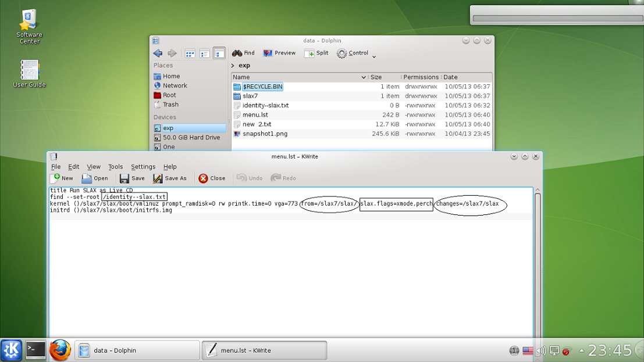
Task: Select the menu.lst file in Dolphin
Action: 255,115
